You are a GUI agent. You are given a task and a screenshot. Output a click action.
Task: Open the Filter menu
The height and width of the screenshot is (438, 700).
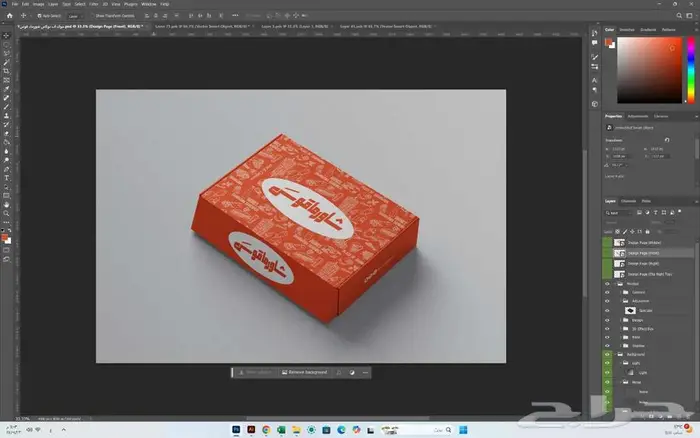(x=94, y=4)
